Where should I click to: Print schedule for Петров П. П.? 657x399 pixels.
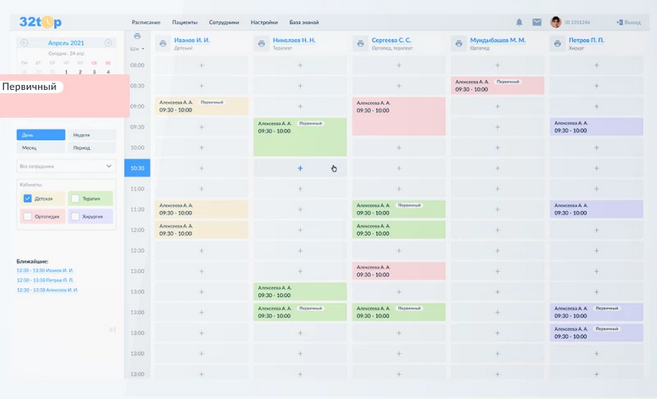[557, 43]
